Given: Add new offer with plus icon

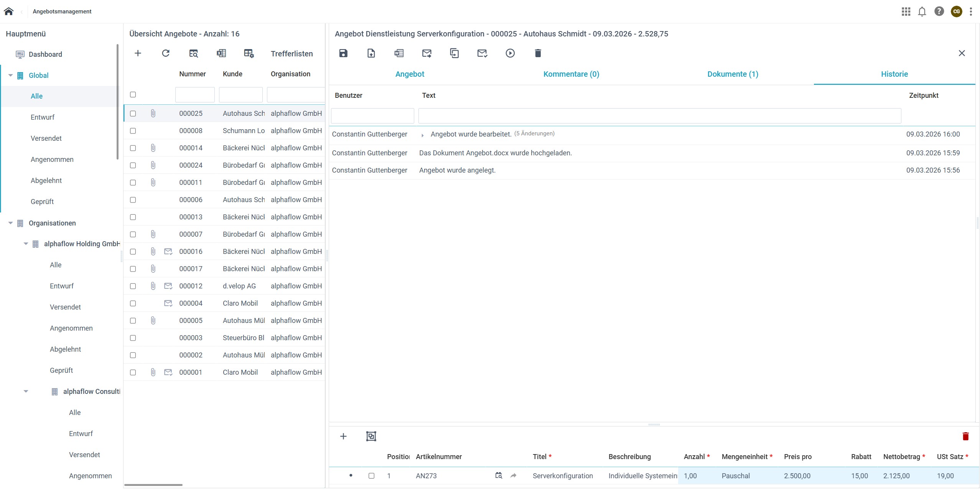Looking at the screenshot, I should [138, 53].
